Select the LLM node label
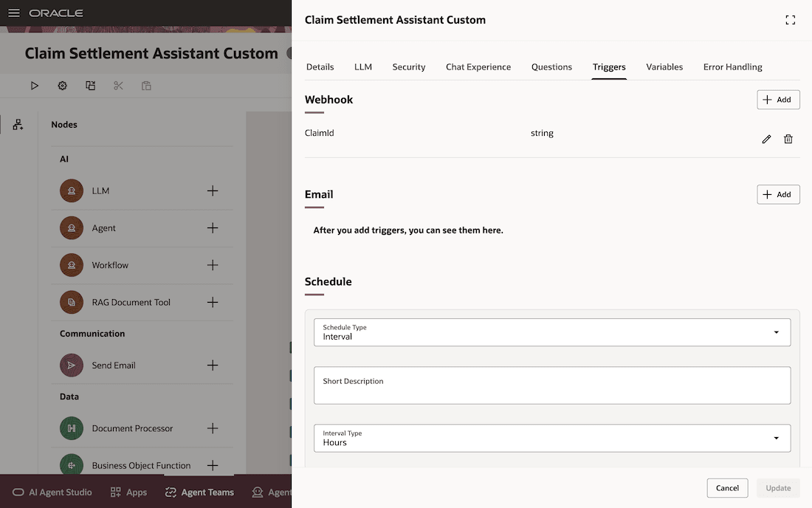 click(x=100, y=190)
